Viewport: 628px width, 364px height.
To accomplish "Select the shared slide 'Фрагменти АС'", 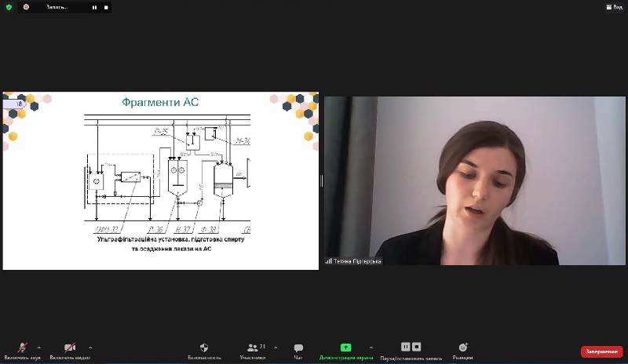I will pyautogui.click(x=161, y=180).
